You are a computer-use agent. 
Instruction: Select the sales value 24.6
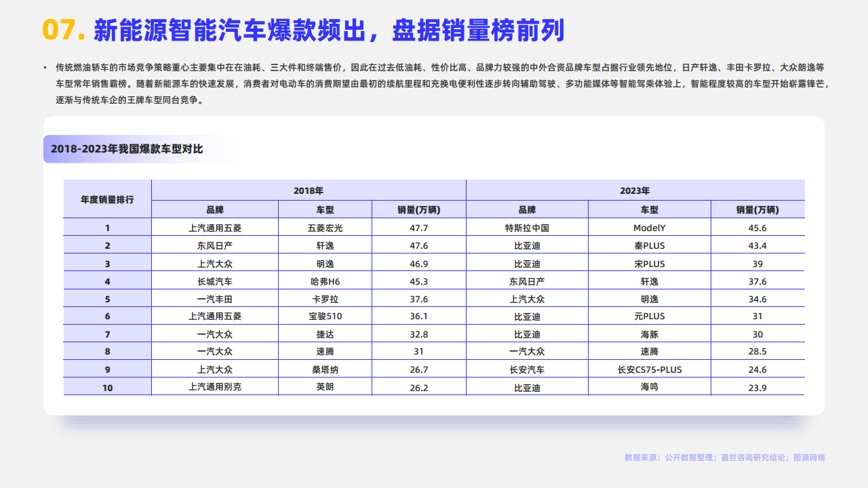point(757,369)
